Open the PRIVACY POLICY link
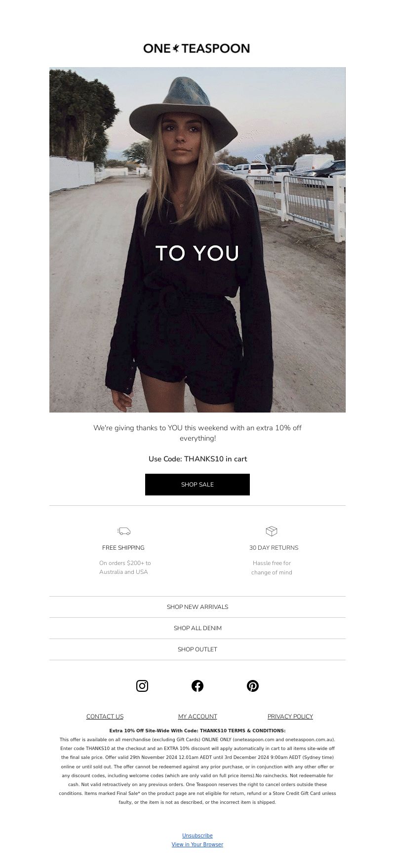Screen dimensions: 395x868 tap(290, 717)
